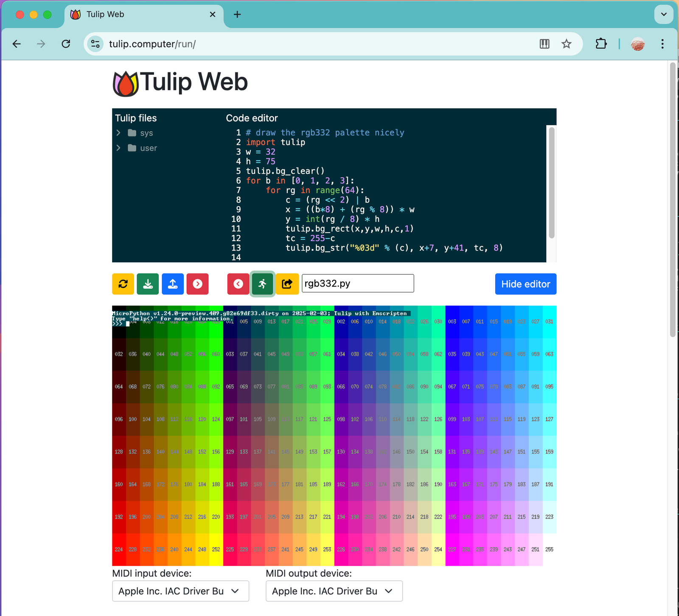Click the rgb332.py filename field
Viewport: 679px width, 616px height.
[357, 283]
